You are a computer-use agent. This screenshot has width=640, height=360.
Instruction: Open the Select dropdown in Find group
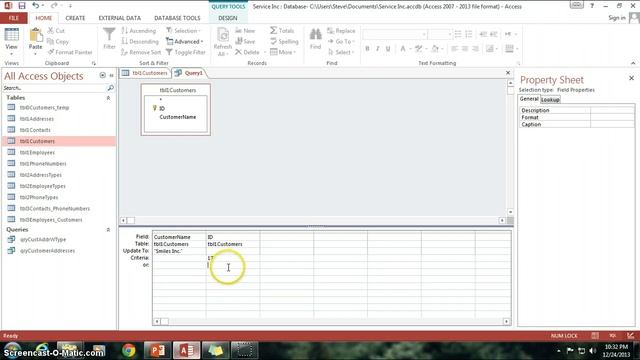pyautogui.click(x=341, y=52)
